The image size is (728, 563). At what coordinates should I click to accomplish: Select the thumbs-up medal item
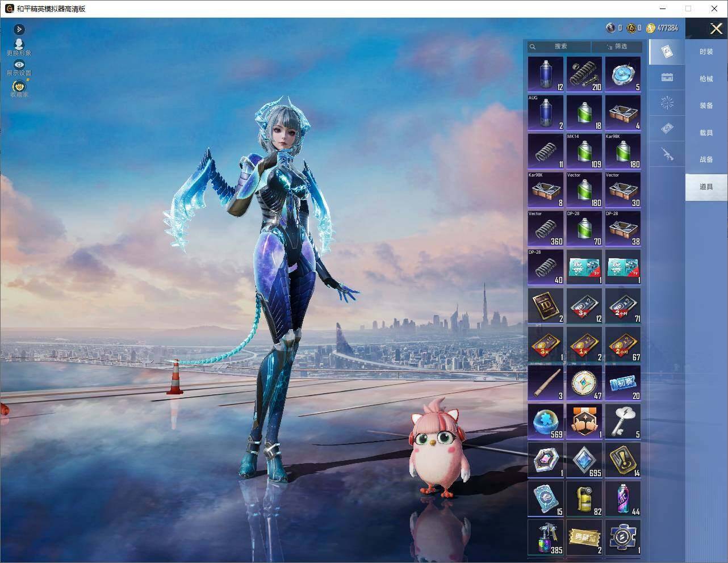point(584,421)
